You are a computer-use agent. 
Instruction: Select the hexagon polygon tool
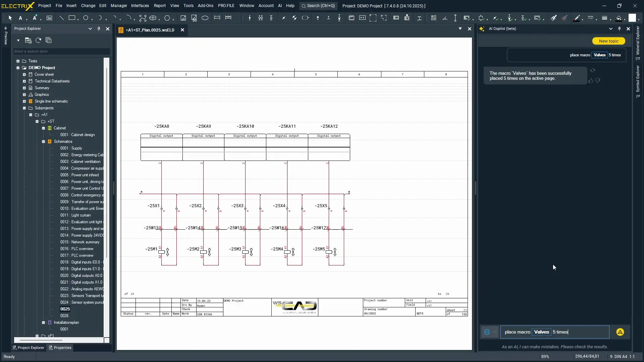tap(167, 18)
